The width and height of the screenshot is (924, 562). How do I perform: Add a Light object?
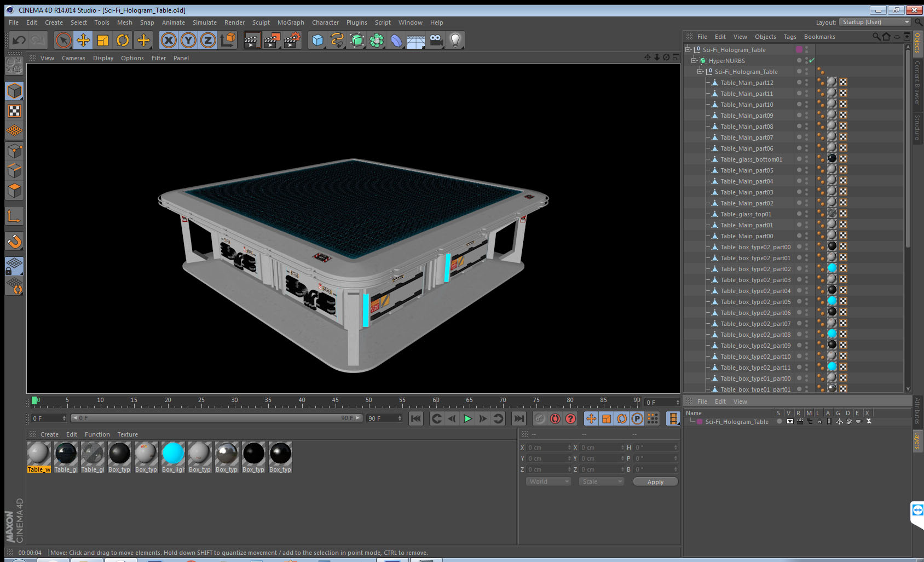[455, 40]
